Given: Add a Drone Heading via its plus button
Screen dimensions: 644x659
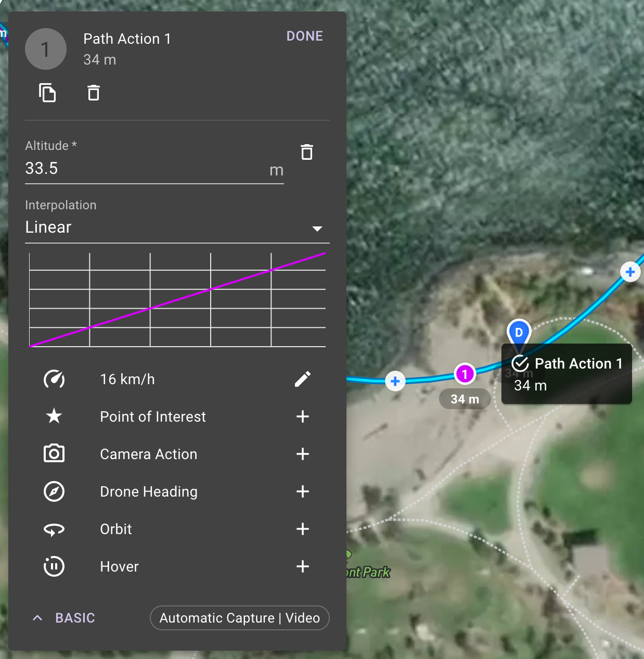Looking at the screenshot, I should pos(302,491).
